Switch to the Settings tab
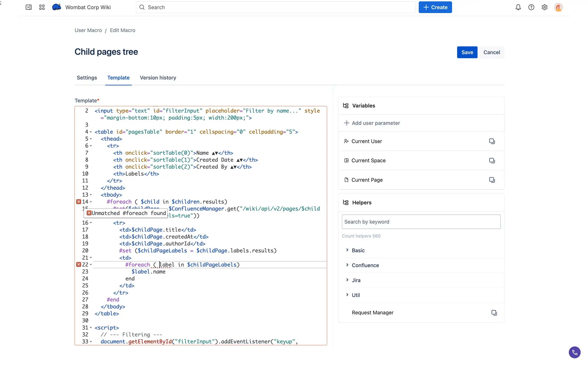 (87, 78)
